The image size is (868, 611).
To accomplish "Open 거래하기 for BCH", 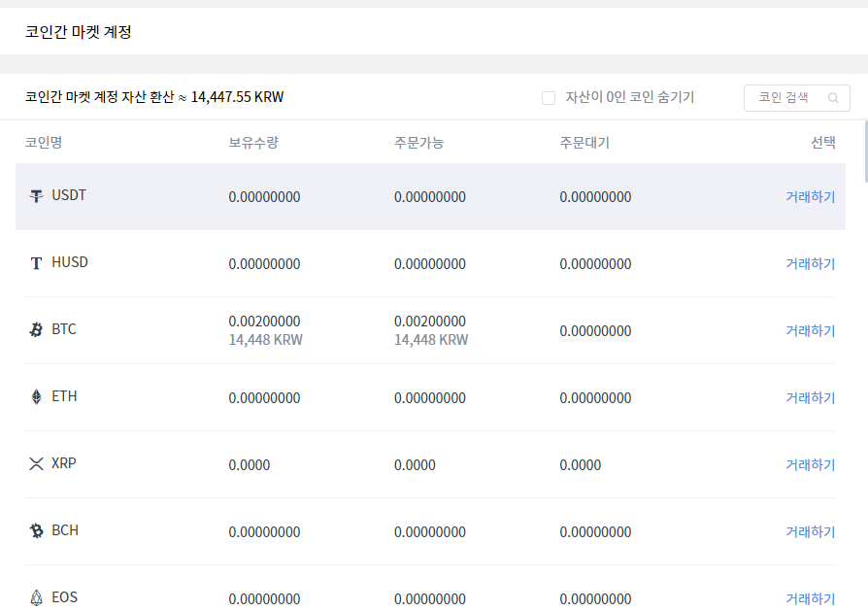I will [x=811, y=531].
